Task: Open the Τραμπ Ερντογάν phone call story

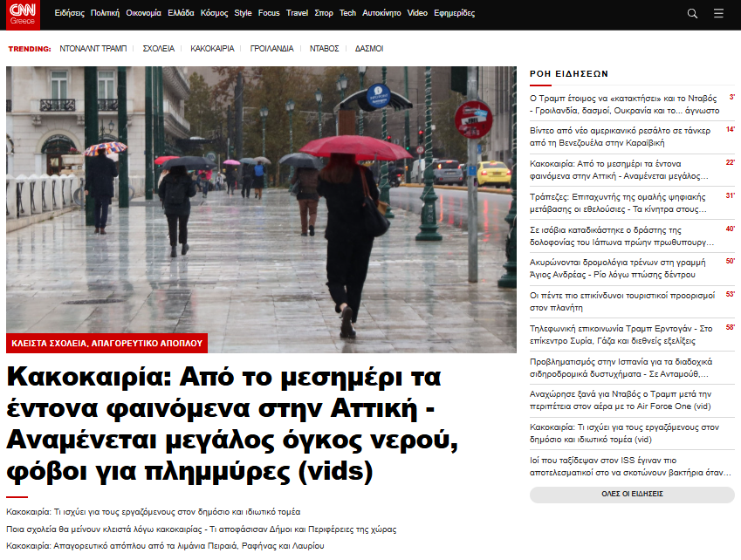Action: tap(621, 334)
